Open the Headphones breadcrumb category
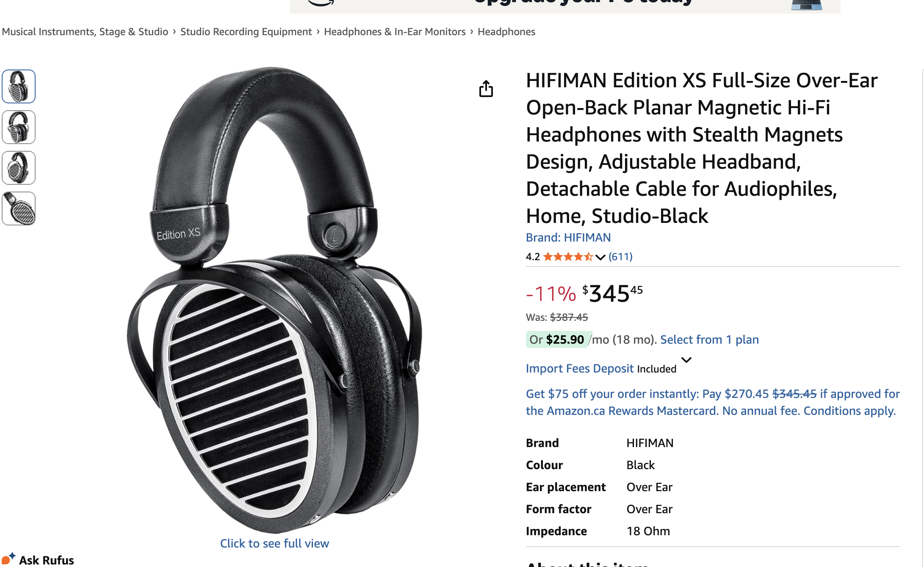 (x=506, y=32)
